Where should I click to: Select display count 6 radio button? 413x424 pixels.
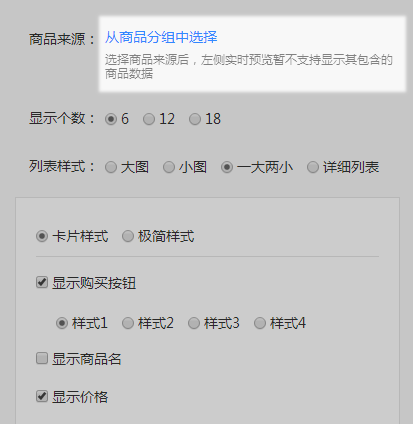point(111,119)
